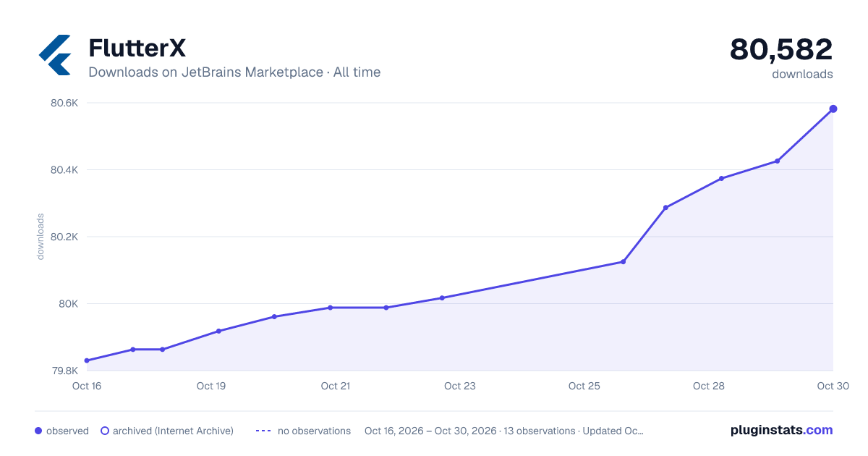Click the 'downloads' label under the total

[x=802, y=74]
